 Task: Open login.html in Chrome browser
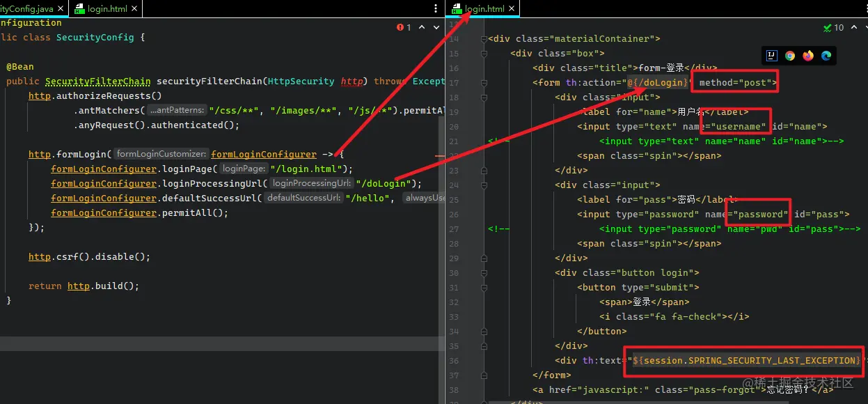(790, 56)
